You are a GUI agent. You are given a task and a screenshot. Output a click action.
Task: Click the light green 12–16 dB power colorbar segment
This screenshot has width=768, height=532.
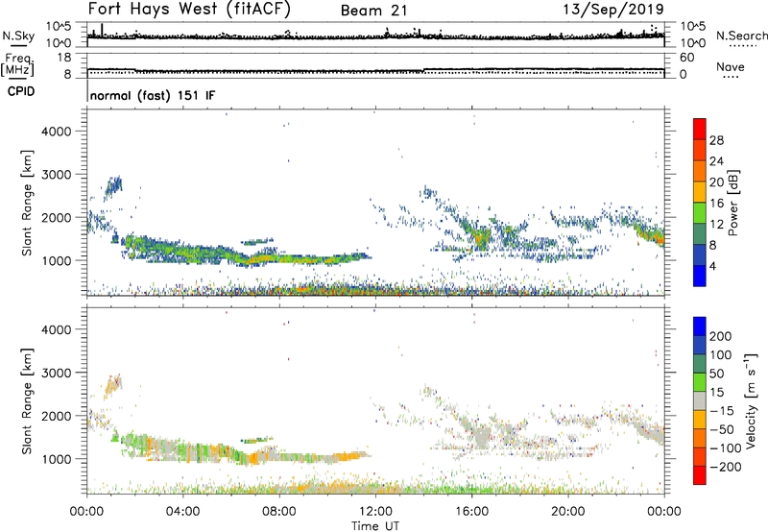pos(700,213)
